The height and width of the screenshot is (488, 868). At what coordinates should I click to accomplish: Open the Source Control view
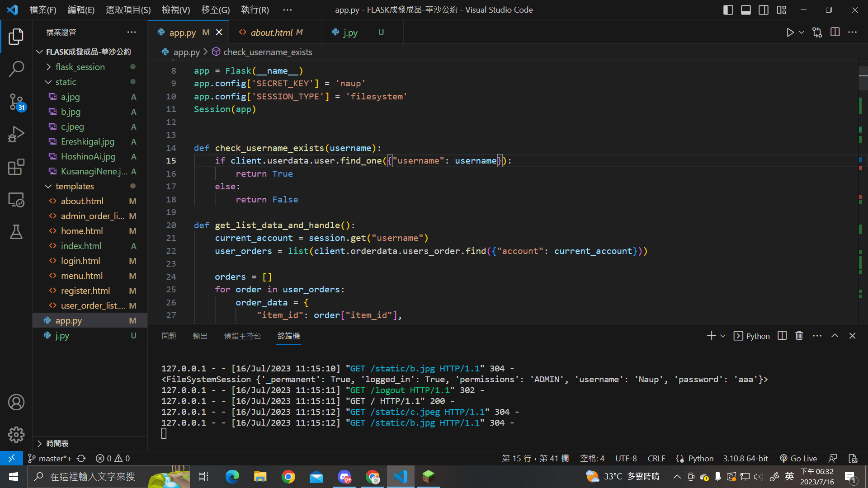[x=16, y=102]
